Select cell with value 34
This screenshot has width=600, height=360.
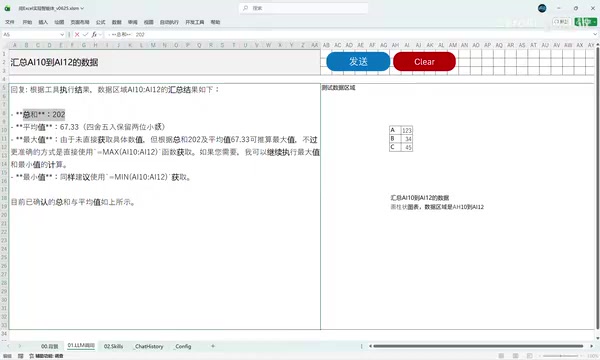pos(406,139)
